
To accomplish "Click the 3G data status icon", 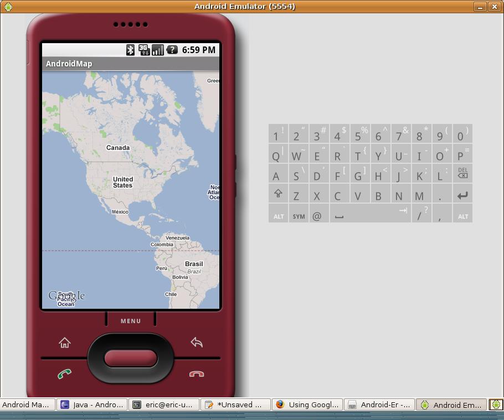I will pos(145,50).
